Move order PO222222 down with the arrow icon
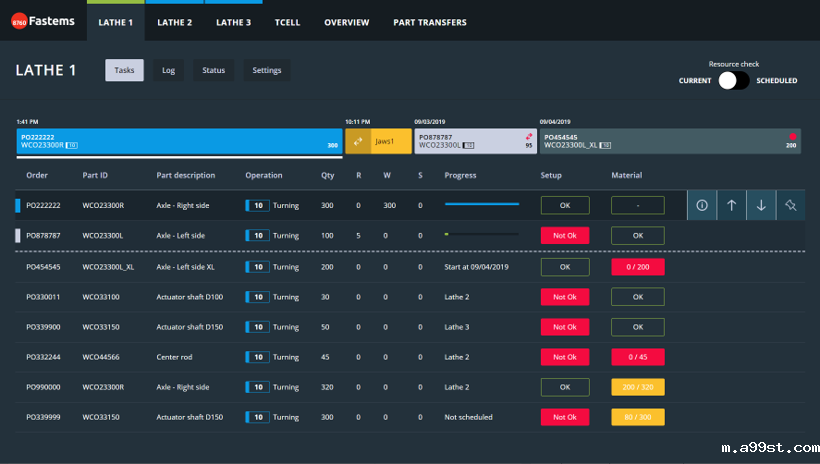This screenshot has height=464, width=820. pos(761,205)
